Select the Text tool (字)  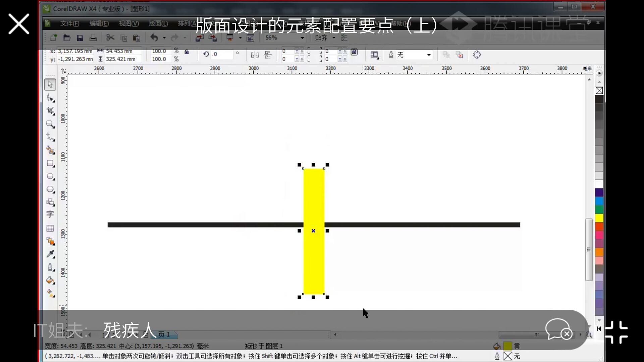50,215
